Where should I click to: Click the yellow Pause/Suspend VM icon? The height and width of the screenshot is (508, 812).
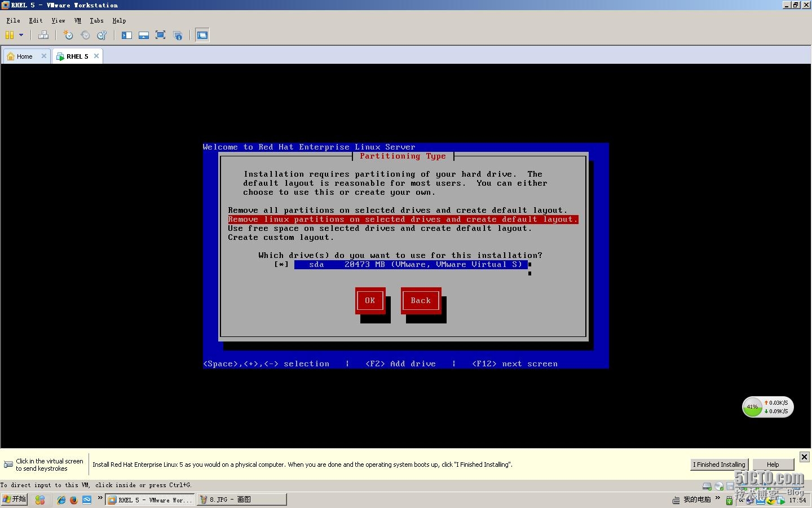9,35
